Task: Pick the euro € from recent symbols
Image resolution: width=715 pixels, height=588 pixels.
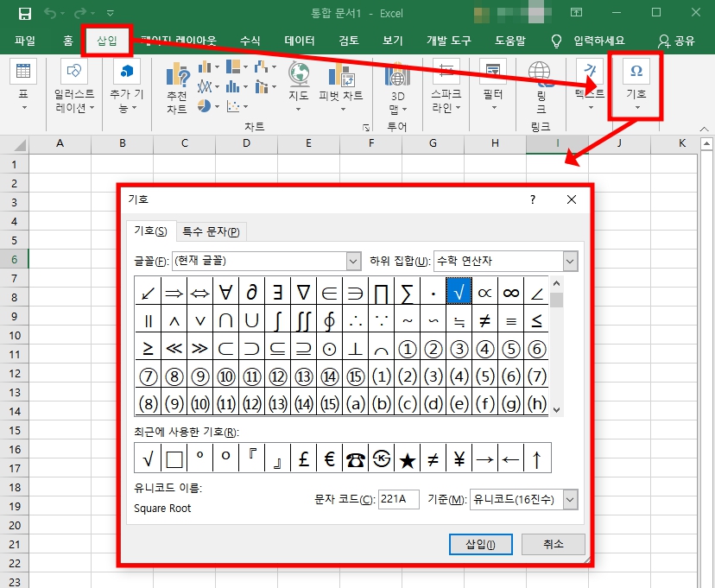Action: tap(329, 458)
